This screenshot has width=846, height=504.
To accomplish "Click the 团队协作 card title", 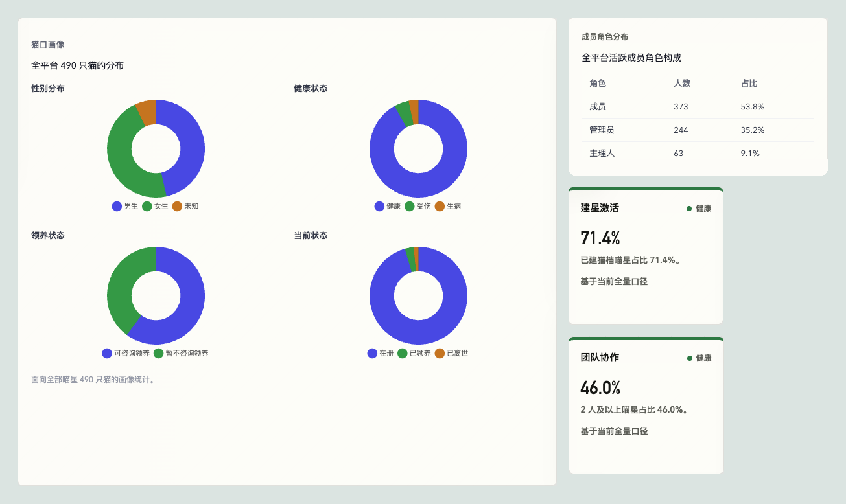I will [x=600, y=358].
